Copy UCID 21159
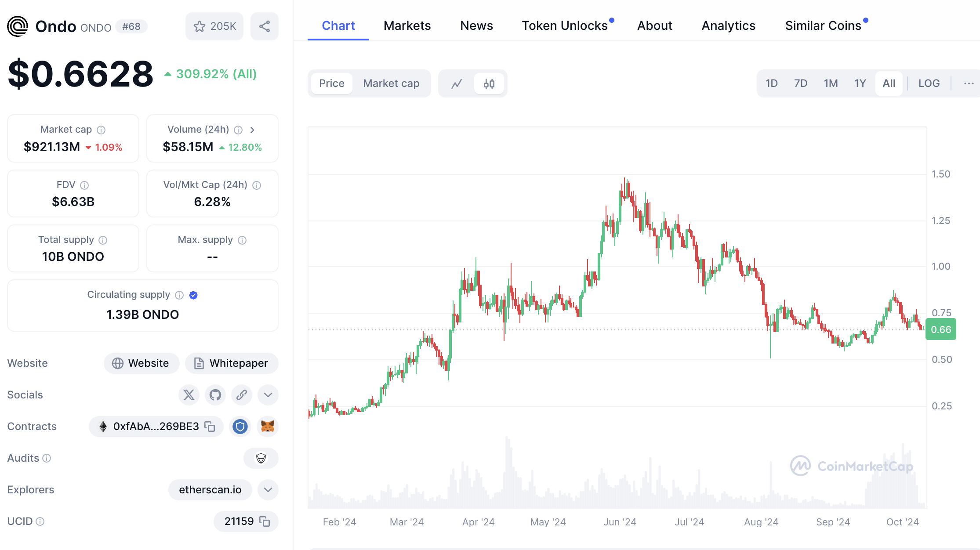The width and height of the screenshot is (980, 550). point(265,521)
